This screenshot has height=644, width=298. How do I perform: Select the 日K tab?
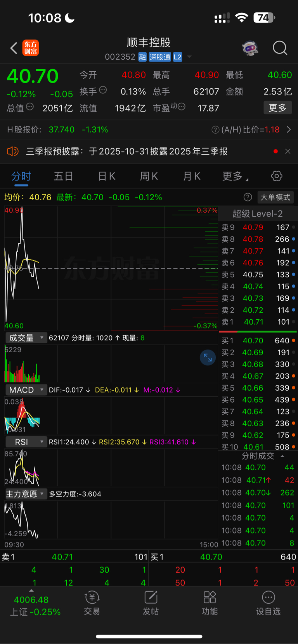coord(106,176)
